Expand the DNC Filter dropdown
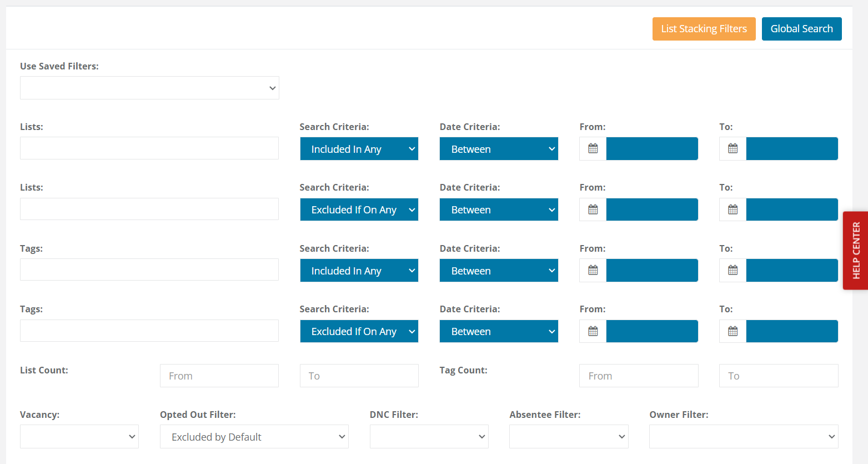Viewport: 868px width, 464px height. tap(429, 437)
